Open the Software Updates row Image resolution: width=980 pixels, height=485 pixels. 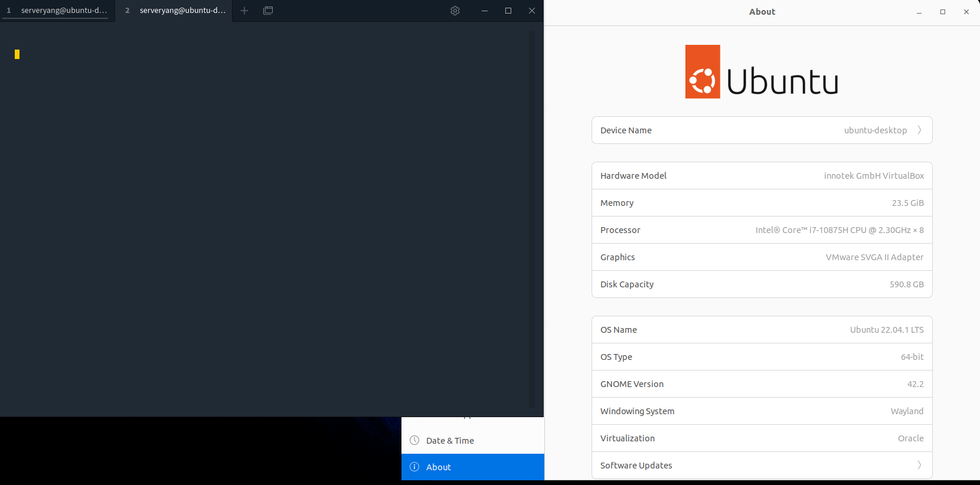coord(762,466)
